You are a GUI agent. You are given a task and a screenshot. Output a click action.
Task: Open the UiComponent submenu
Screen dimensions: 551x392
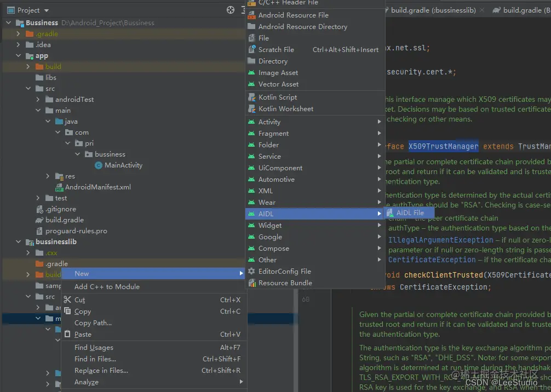[x=315, y=168]
